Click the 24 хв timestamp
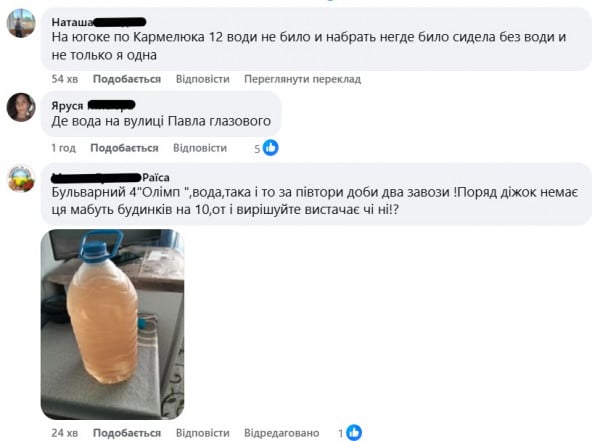Screen dimensions: 600x441 click(x=65, y=433)
